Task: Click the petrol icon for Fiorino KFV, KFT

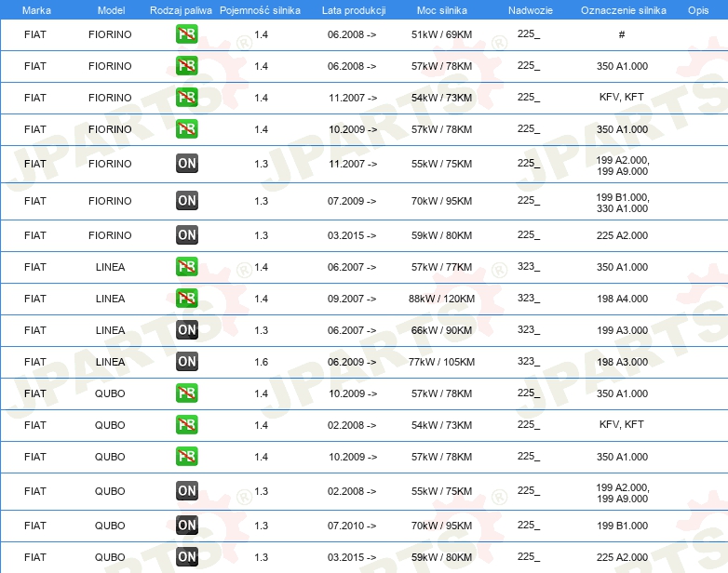Action: (186, 98)
